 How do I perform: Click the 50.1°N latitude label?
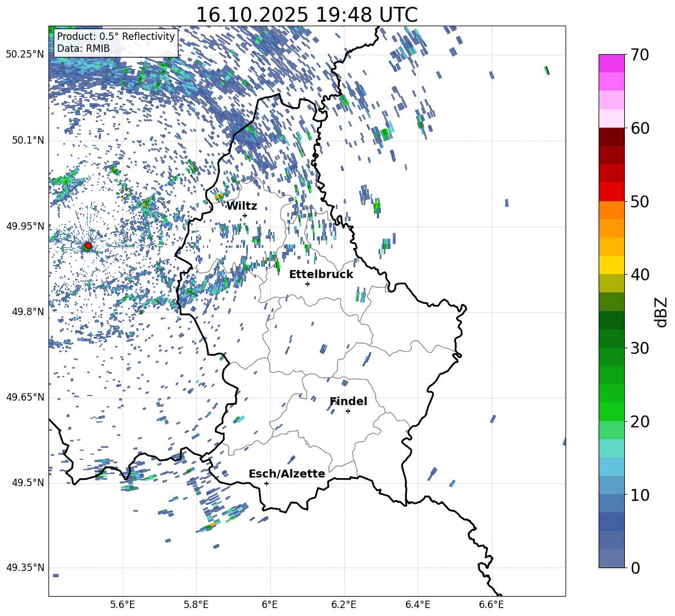[x=28, y=140]
